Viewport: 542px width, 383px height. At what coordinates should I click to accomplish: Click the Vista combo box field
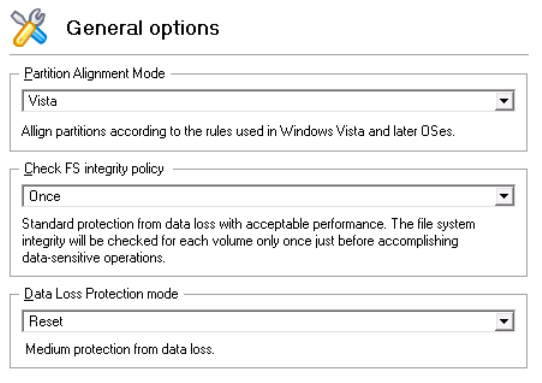point(268,101)
